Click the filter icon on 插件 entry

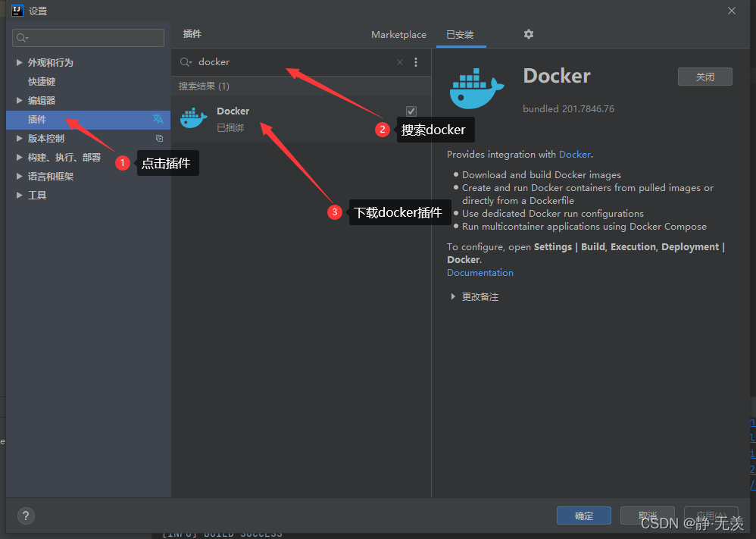point(158,119)
